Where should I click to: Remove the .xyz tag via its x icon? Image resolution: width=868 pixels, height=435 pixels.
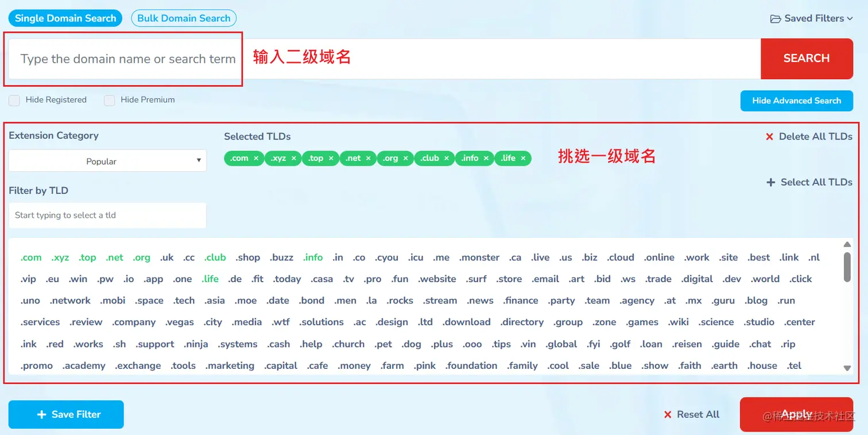[294, 158]
